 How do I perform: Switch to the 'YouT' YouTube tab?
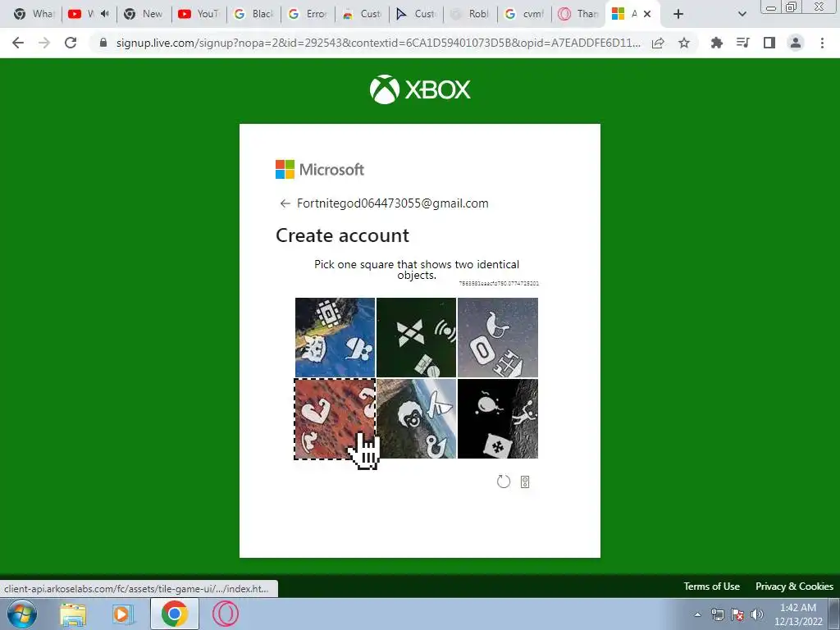coord(199,14)
